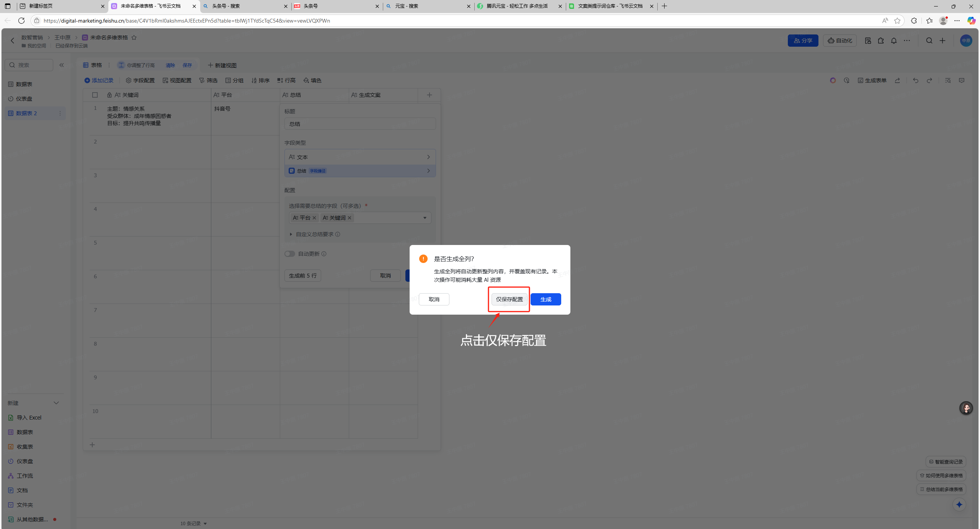
Task: Open the 10 条记录 dropdown
Action: click(194, 523)
